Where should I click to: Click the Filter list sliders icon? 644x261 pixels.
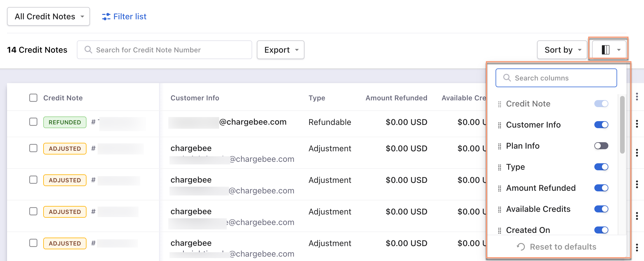106,17
